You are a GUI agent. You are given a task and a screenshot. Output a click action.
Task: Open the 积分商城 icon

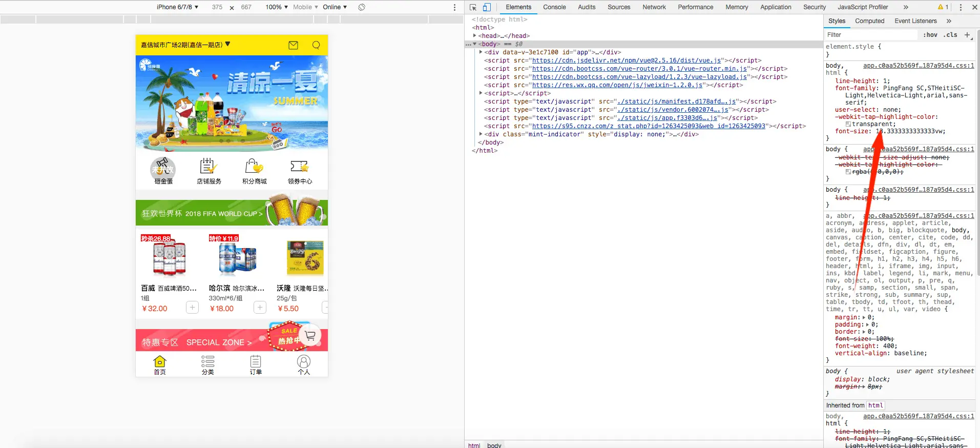tap(255, 171)
